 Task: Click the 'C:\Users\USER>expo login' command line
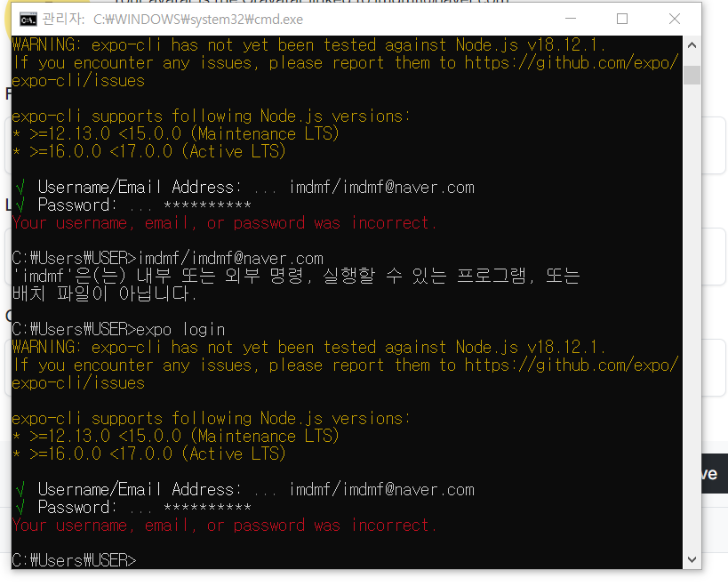[x=118, y=329]
